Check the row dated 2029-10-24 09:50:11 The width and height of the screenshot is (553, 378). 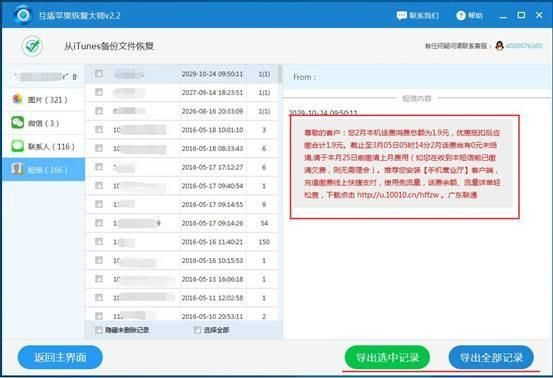(99, 73)
